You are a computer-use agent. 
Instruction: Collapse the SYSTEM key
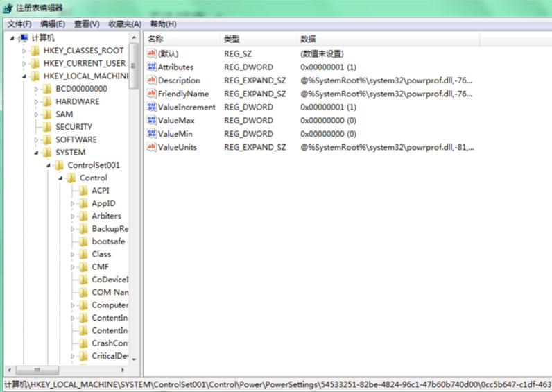click(36, 153)
